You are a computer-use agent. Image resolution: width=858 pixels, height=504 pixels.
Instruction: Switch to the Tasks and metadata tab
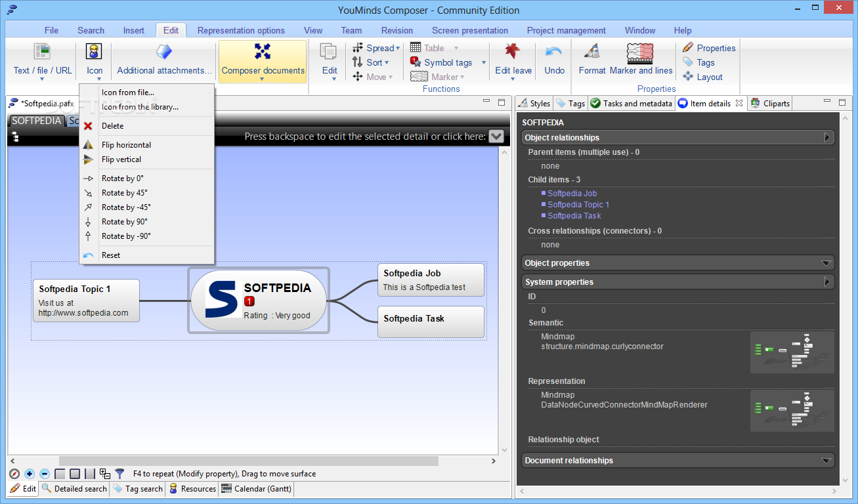632,104
